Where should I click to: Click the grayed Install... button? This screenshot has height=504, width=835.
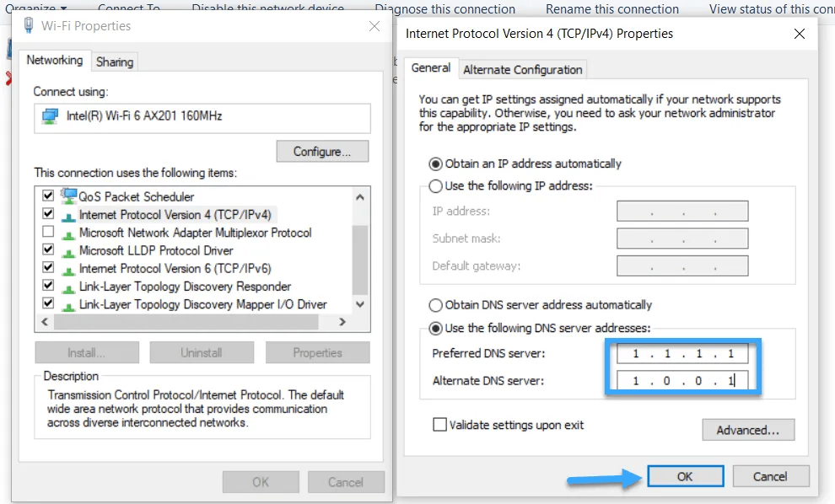87,353
